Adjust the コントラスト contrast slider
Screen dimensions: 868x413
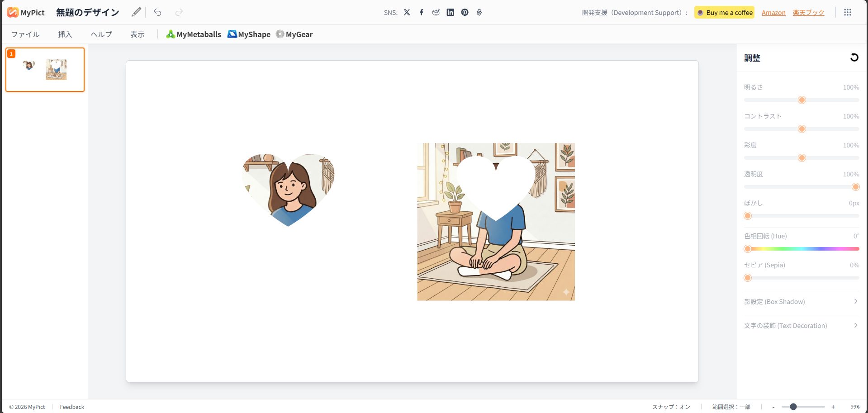pyautogui.click(x=802, y=129)
